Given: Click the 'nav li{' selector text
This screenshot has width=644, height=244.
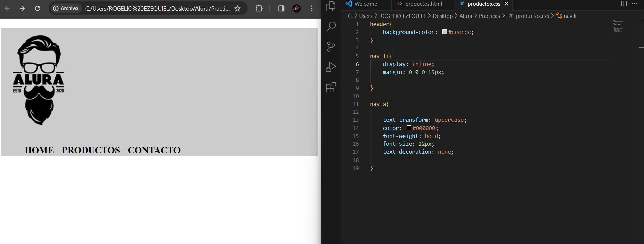Looking at the screenshot, I should (381, 56).
